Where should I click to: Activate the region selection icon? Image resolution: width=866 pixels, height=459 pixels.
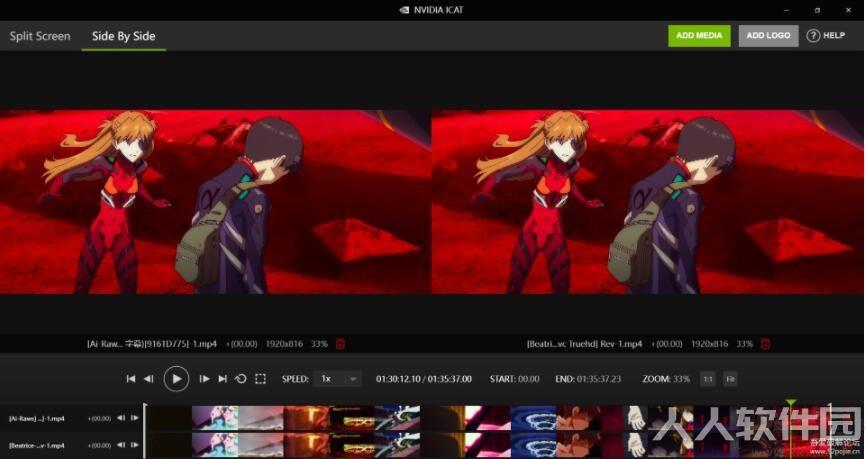pyautogui.click(x=260, y=379)
